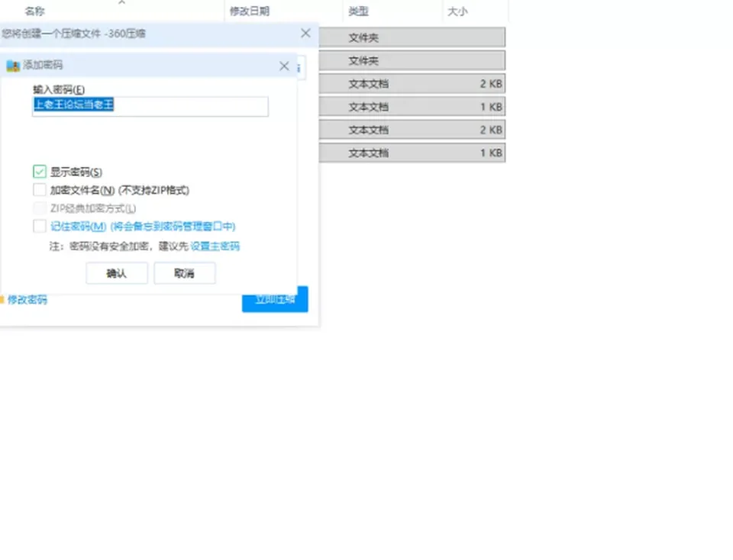Sort by the 大小 column header
The height and width of the screenshot is (560, 733).
click(457, 11)
